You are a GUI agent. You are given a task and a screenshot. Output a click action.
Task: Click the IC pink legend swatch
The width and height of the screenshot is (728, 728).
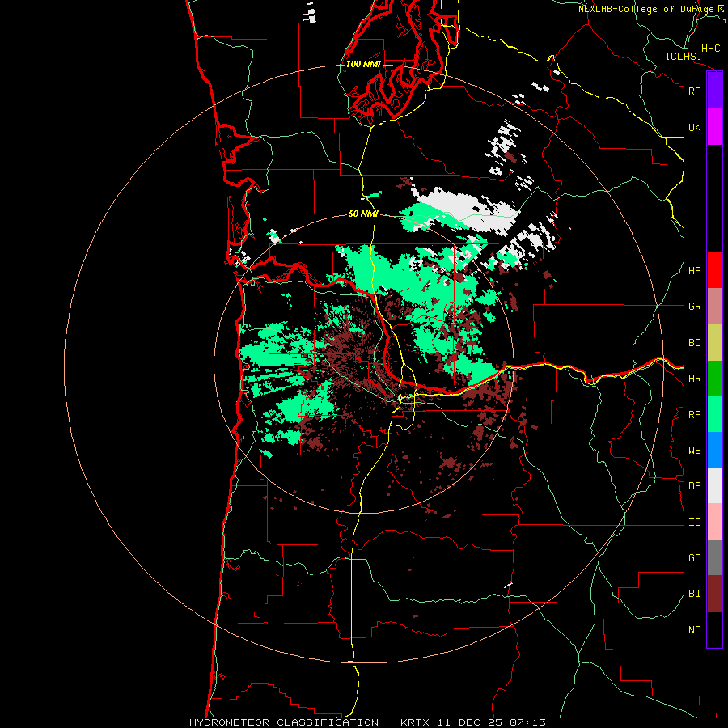714,522
